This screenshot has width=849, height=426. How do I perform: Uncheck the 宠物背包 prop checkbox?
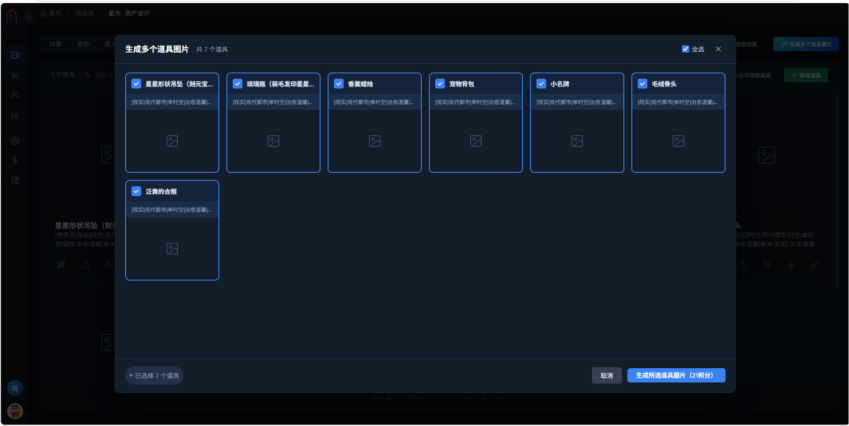point(440,84)
